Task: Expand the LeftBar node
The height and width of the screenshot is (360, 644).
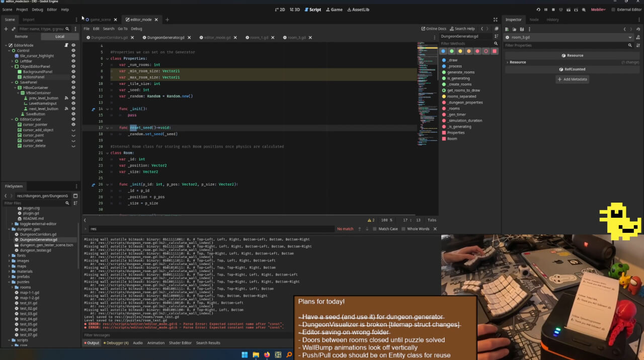Action: tap(12, 61)
